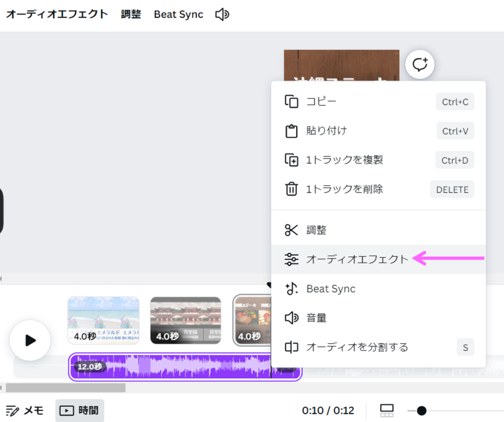504x422 pixels.
Task: Click the speaker volume icon in top toolbar
Action: 222,15
